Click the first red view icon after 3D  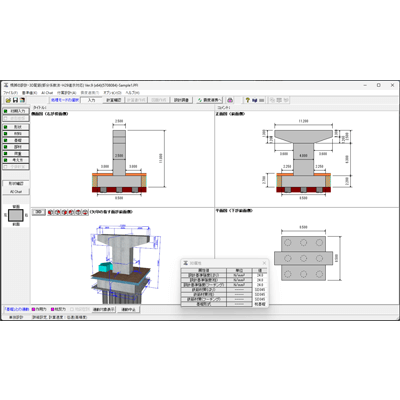tap(50, 212)
